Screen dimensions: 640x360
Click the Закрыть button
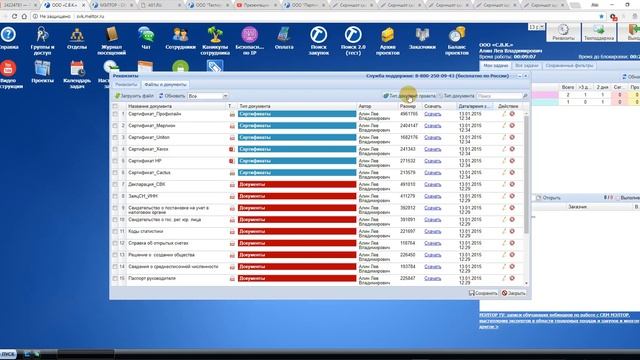[513, 293]
